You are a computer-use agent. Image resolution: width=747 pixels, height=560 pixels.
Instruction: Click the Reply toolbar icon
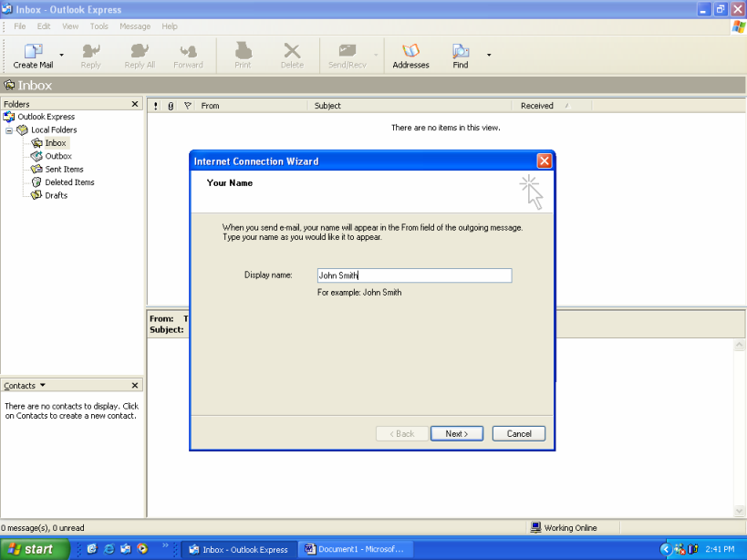click(90, 50)
